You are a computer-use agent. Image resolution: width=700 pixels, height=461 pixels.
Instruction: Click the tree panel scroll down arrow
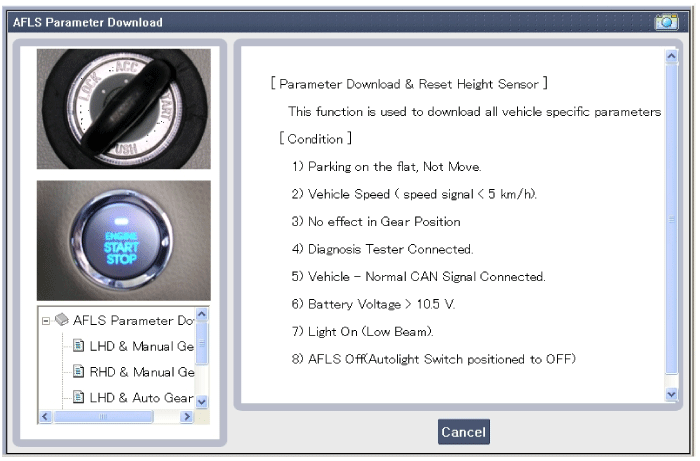(203, 401)
